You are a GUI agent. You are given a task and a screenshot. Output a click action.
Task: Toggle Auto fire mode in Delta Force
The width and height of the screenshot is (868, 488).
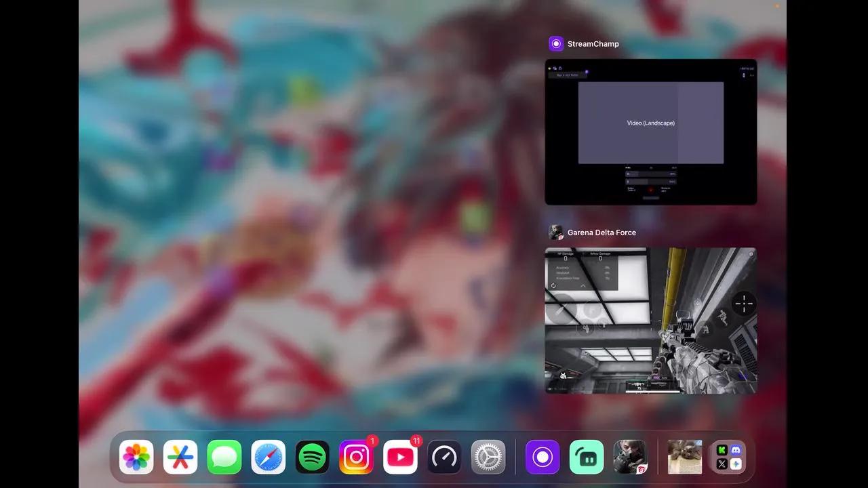[665, 378]
